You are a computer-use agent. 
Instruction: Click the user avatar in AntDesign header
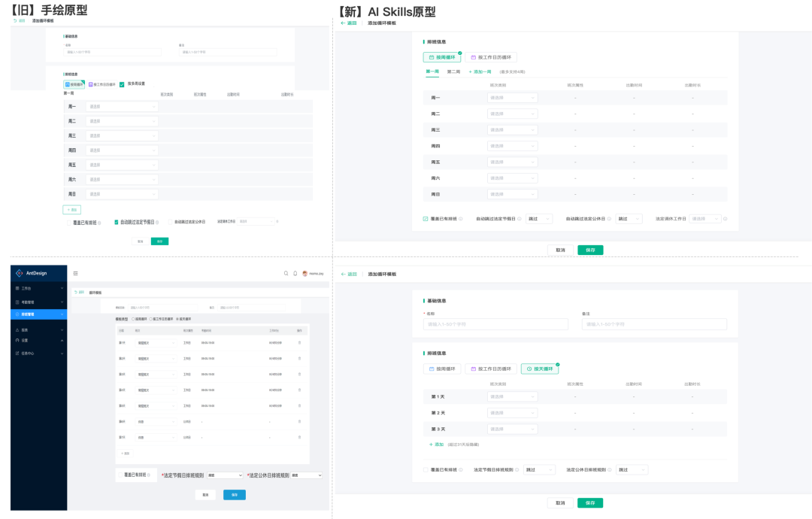[305, 274]
